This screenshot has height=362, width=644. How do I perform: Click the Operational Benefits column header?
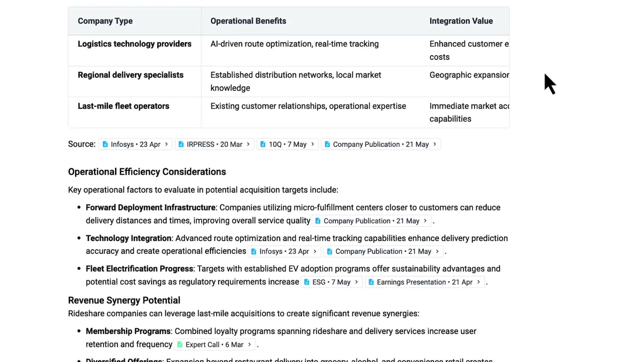pos(248,21)
